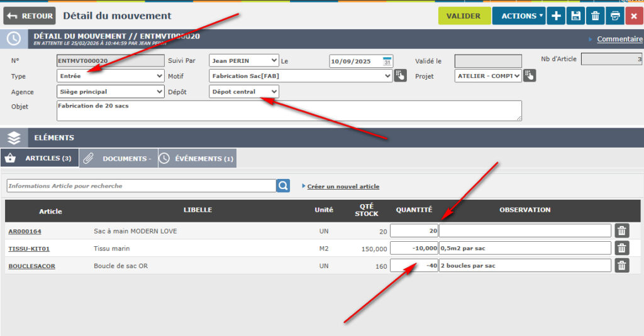644x336 pixels.
Task: Click the print icon in toolbar
Action: (615, 16)
